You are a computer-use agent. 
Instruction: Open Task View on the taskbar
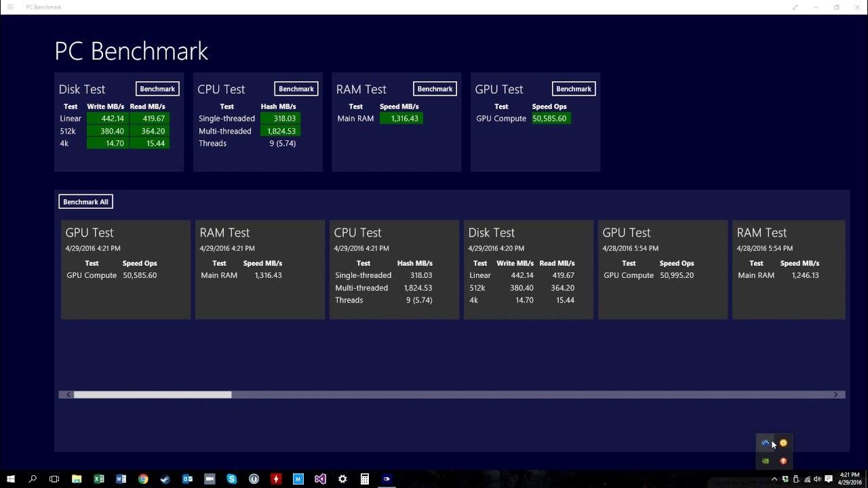click(54, 479)
